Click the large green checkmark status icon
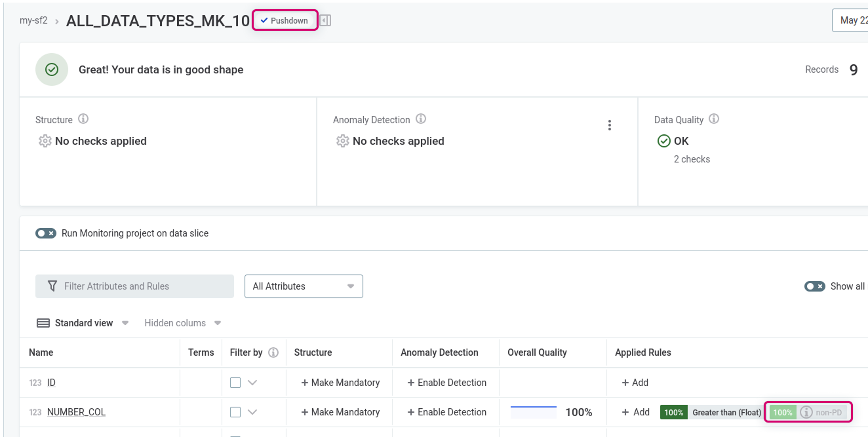 [x=52, y=69]
